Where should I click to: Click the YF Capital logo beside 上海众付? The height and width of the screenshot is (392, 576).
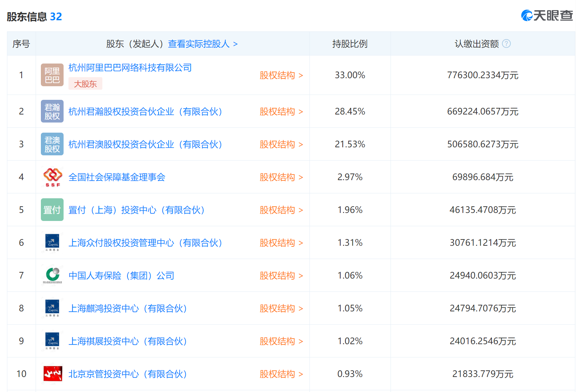52,243
